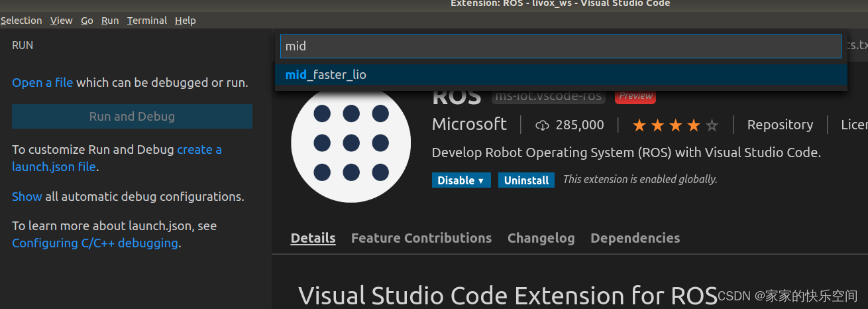
Task: Open the Terminal menu
Action: (147, 21)
